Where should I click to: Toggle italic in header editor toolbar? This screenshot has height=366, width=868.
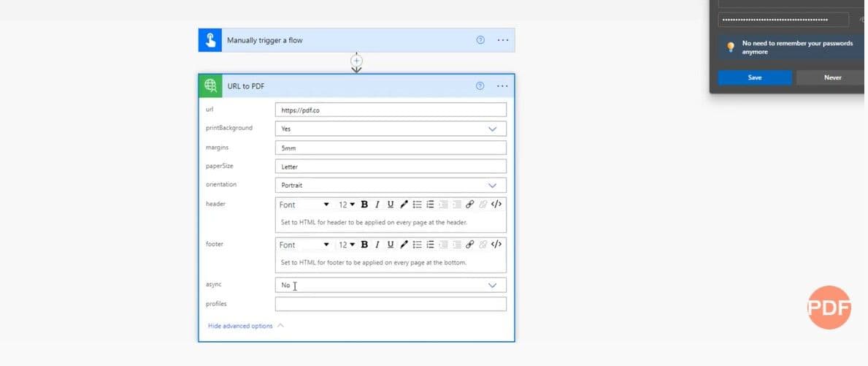[377, 205]
